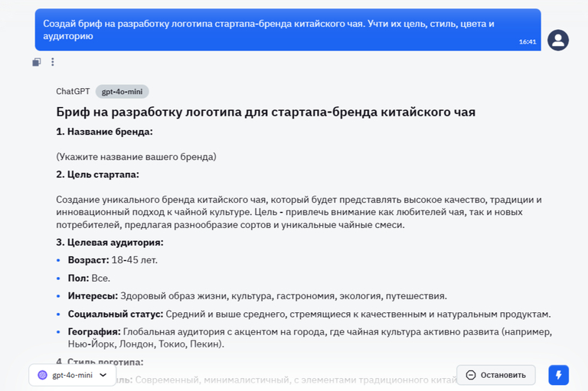Click the 'География:' bullet line
The height and width of the screenshot is (391, 588).
coord(310,337)
